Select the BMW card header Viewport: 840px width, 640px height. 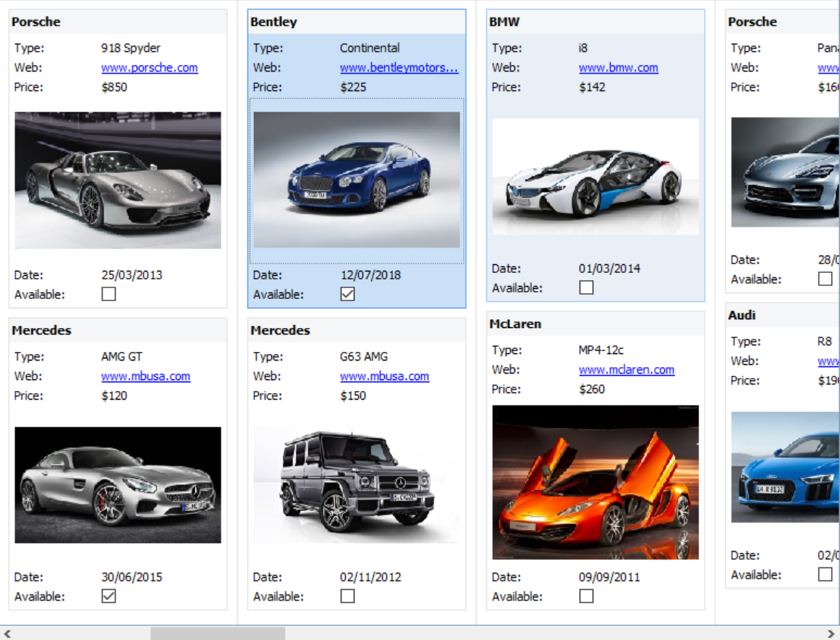click(x=595, y=22)
